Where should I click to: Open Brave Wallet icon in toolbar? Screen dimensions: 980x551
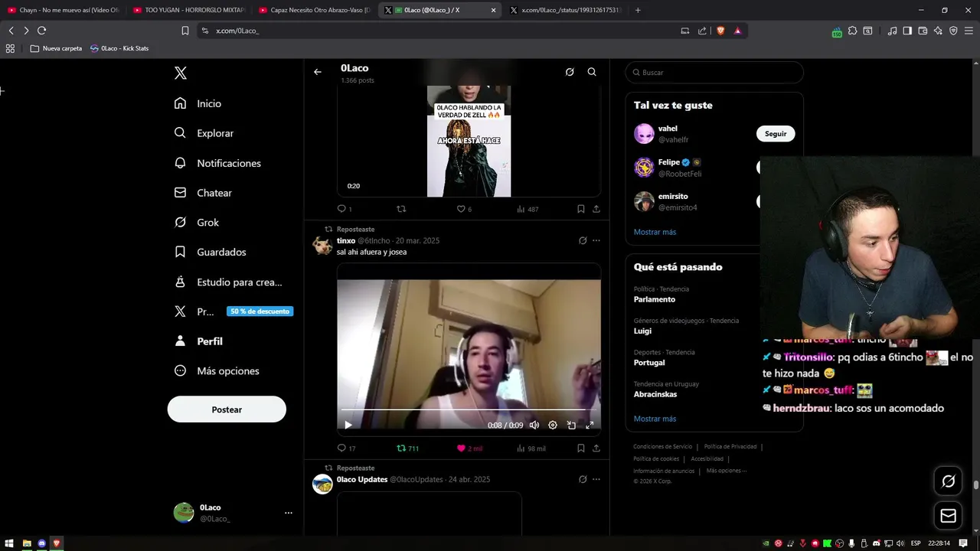(x=923, y=31)
